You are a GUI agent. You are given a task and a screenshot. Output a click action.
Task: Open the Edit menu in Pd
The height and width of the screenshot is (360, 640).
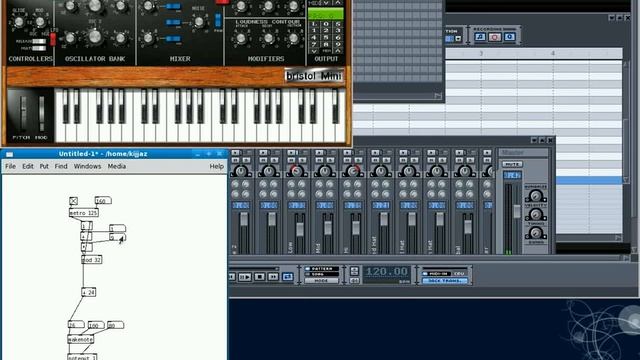28,166
